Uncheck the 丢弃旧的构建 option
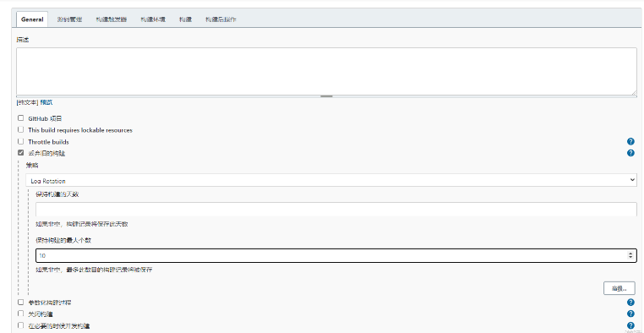This screenshot has width=644, height=333. click(x=20, y=153)
